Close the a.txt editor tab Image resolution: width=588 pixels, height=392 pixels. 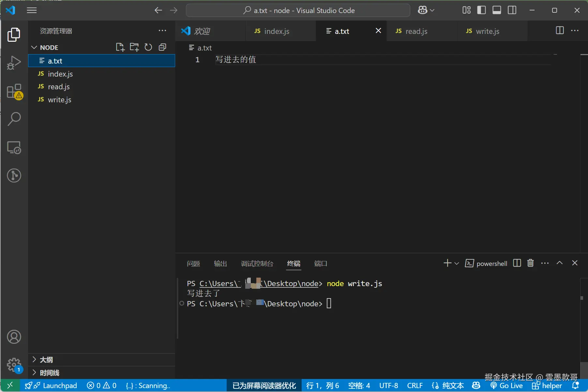click(378, 31)
